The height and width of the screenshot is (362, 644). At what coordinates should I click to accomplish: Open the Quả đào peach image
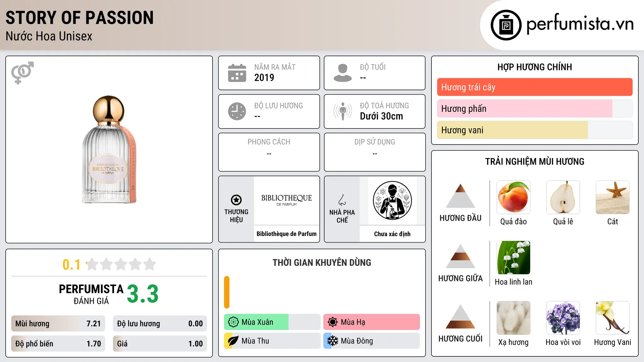click(x=514, y=197)
